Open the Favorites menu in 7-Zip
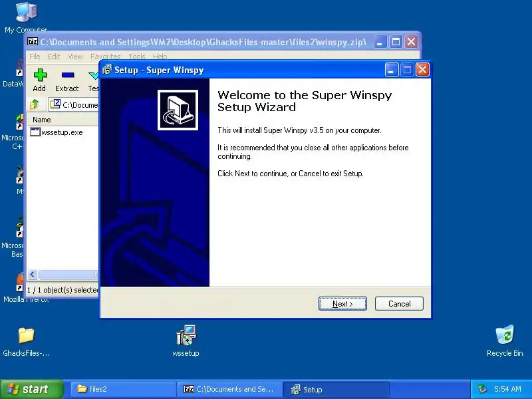 [x=106, y=57]
